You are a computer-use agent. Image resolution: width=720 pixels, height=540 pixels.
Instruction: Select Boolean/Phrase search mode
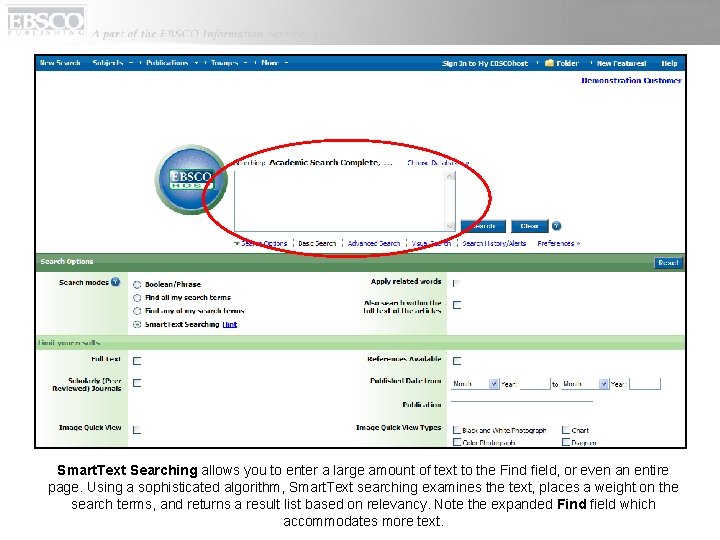click(x=137, y=284)
